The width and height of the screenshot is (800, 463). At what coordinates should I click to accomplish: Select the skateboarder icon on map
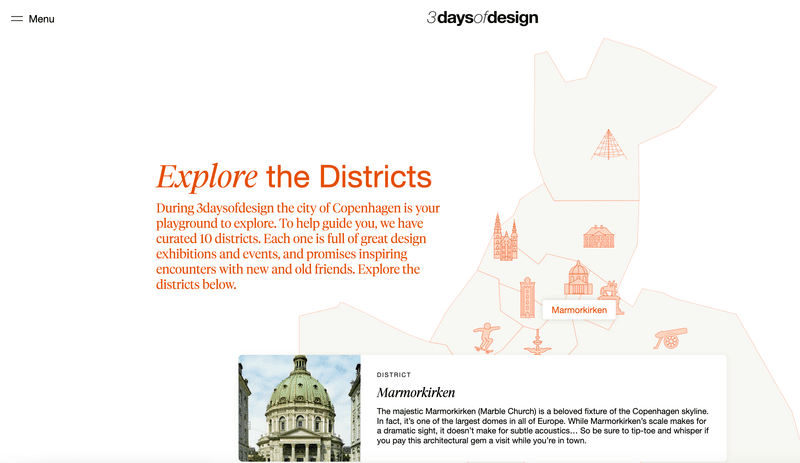pyautogui.click(x=485, y=337)
